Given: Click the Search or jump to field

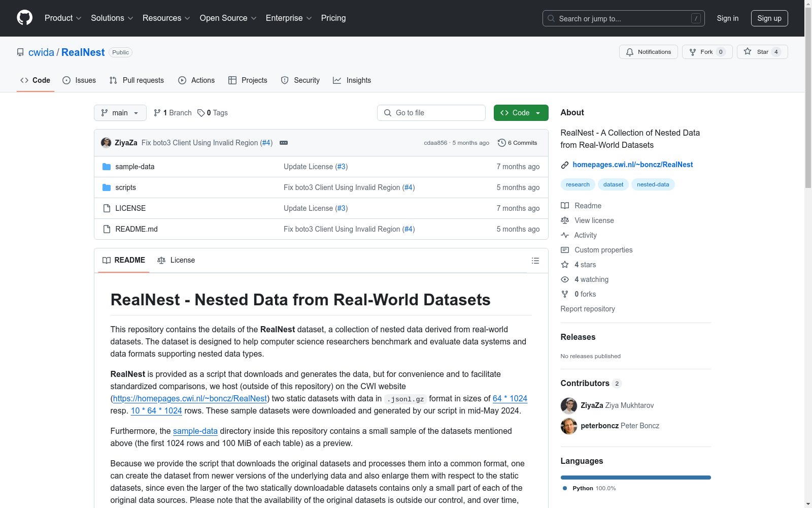Looking at the screenshot, I should (x=624, y=18).
